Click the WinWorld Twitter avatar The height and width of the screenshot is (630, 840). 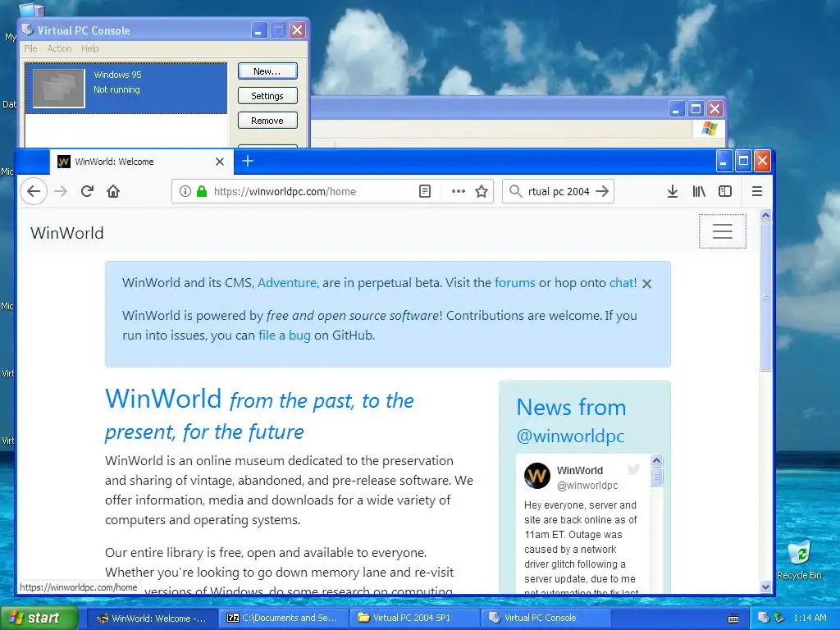tap(537, 476)
